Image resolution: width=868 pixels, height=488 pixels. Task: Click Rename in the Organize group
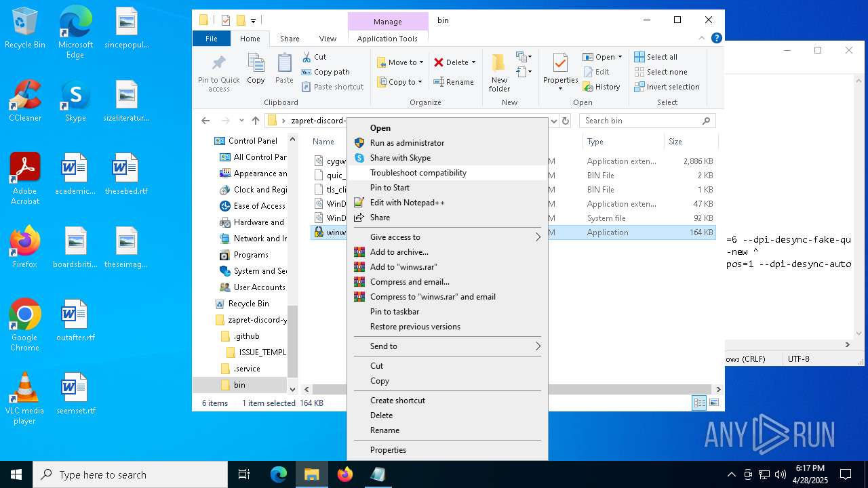[x=454, y=82]
